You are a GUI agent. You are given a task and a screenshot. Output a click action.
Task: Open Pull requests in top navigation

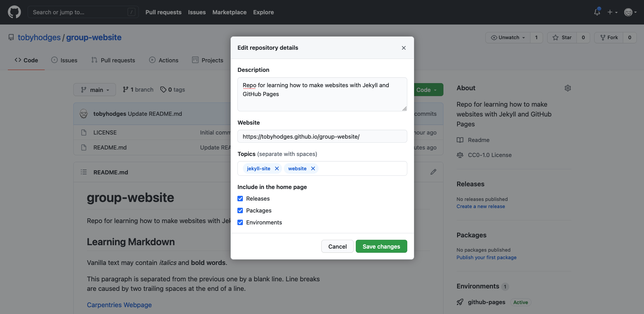pos(163,12)
